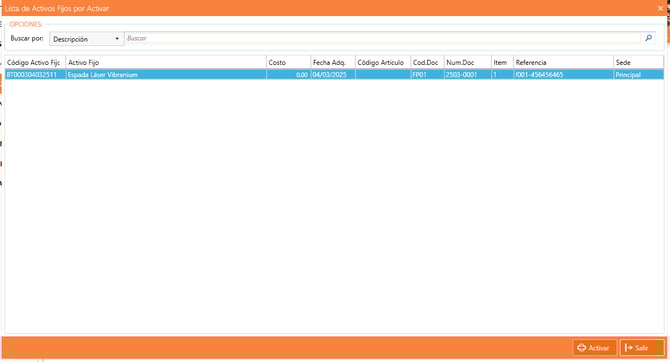
Task: Click the Fecha Adq. column header
Action: (x=333, y=62)
